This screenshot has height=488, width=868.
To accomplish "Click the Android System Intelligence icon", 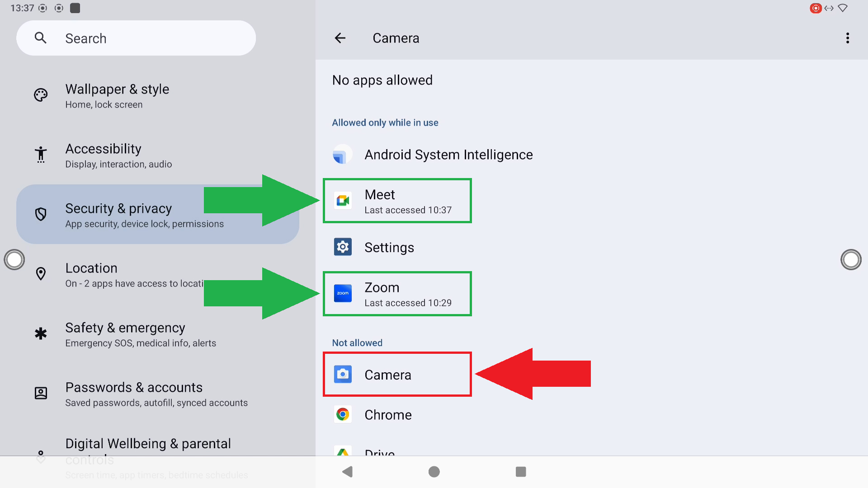I will coord(343,155).
